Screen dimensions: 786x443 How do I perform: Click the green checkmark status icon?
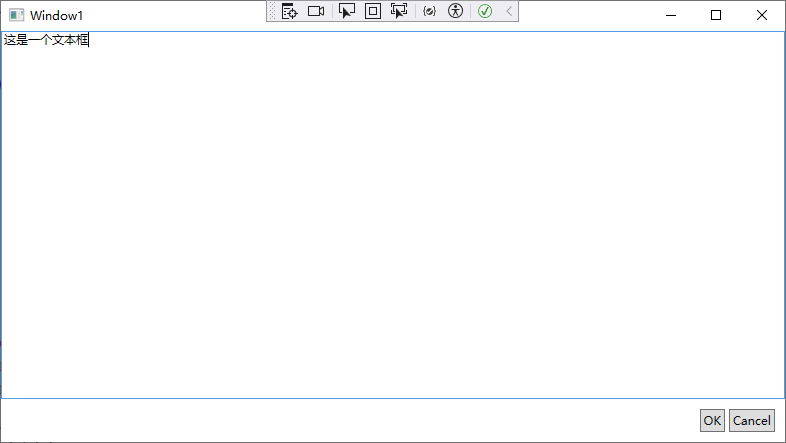(x=485, y=11)
